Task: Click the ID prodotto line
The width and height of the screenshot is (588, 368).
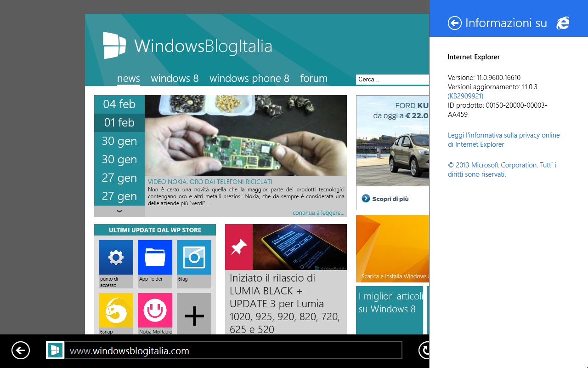Action: click(x=498, y=110)
